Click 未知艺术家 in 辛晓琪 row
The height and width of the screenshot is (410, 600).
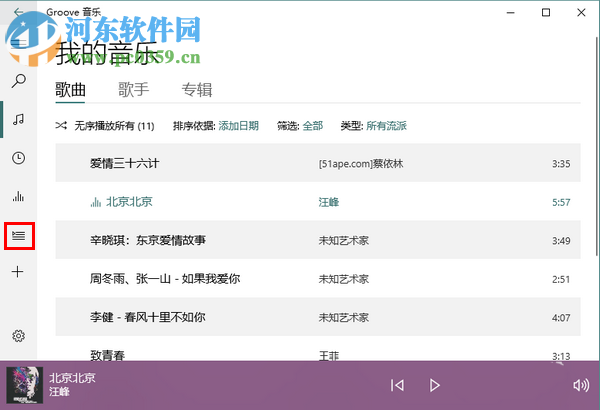pos(344,240)
